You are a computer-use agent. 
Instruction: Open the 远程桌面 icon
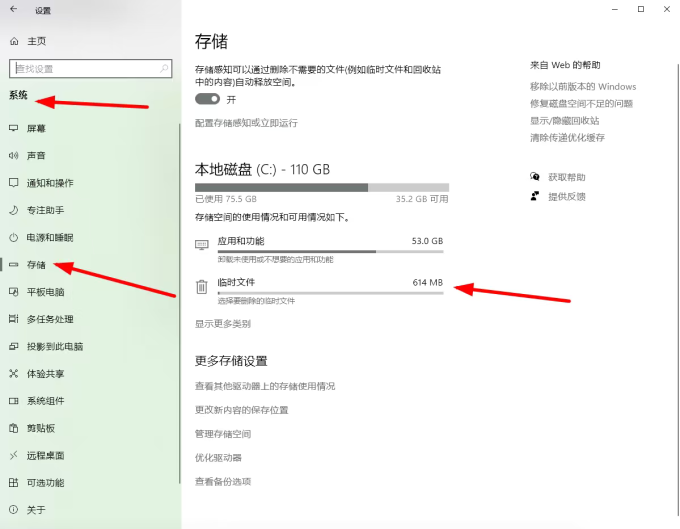coord(13,455)
